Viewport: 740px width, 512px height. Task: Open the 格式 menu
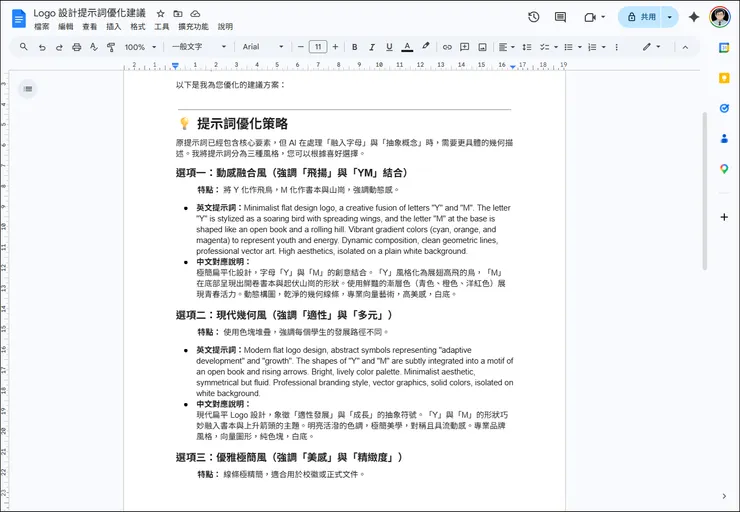pyautogui.click(x=138, y=27)
